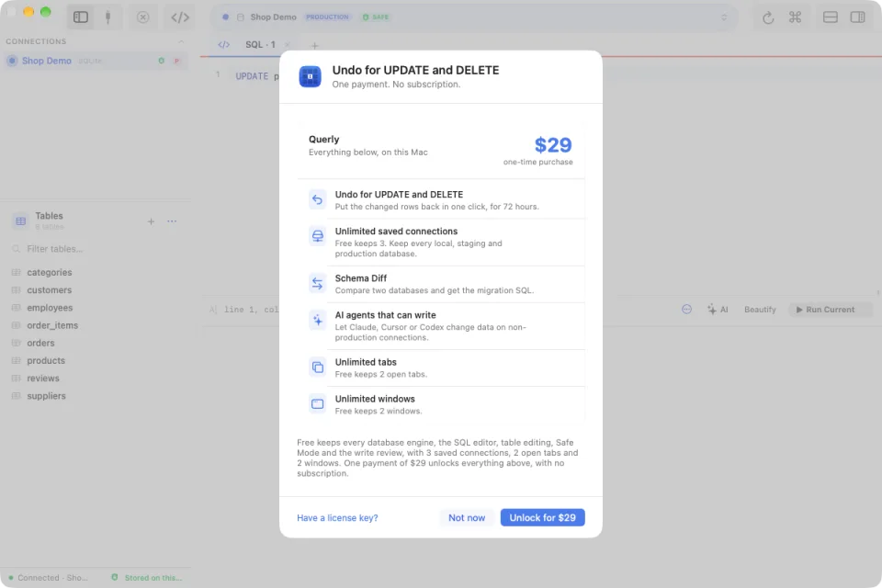This screenshot has width=882, height=588.
Task: Click the undo arrow feature icon
Action: tap(317, 199)
